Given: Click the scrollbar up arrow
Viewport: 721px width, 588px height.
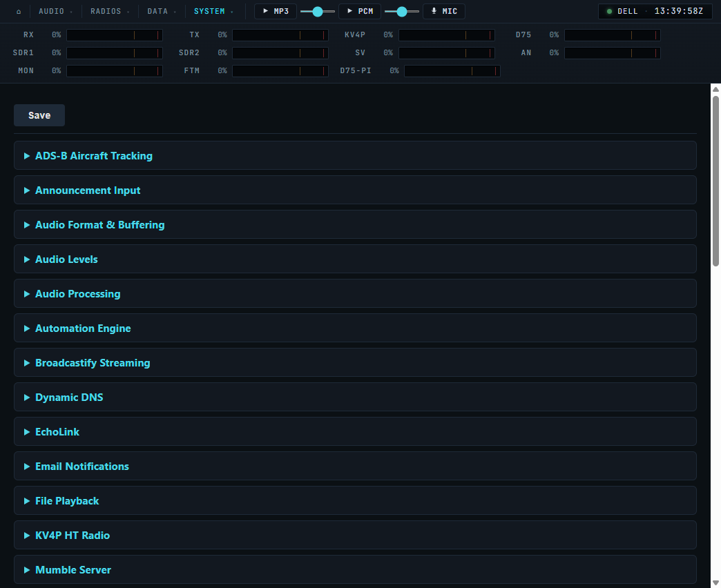Looking at the screenshot, I should point(715,89).
